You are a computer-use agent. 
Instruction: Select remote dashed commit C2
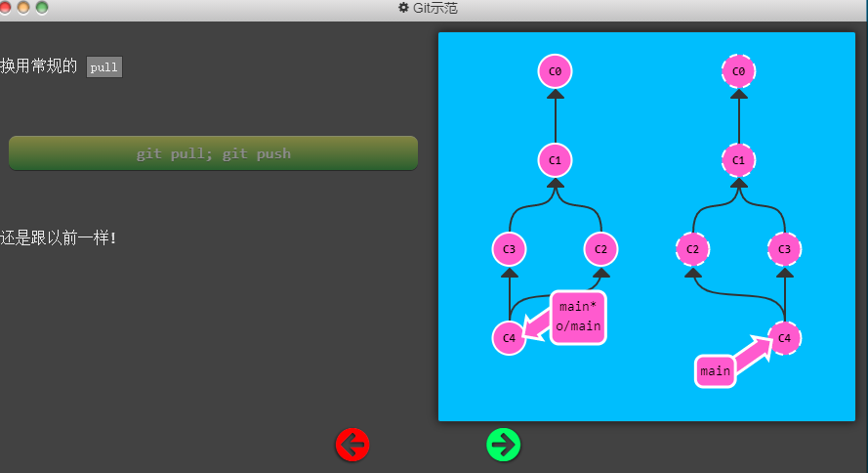coord(692,249)
